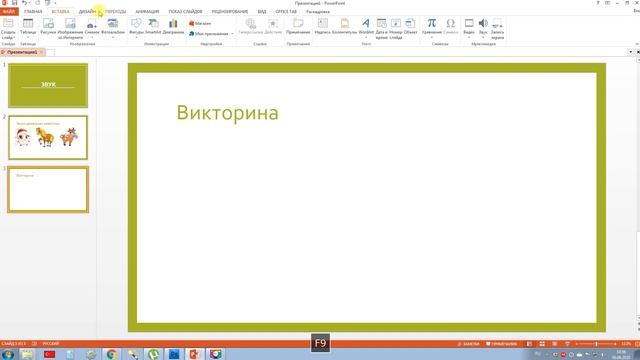Switch to the АНИМАЦИЯ (Animations) tab
The image size is (640, 360).
pyautogui.click(x=147, y=11)
